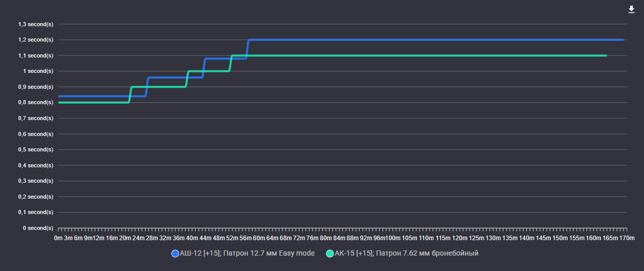Click the '135m' distance label
Viewport: 644px width, 271px height.
tap(510, 238)
